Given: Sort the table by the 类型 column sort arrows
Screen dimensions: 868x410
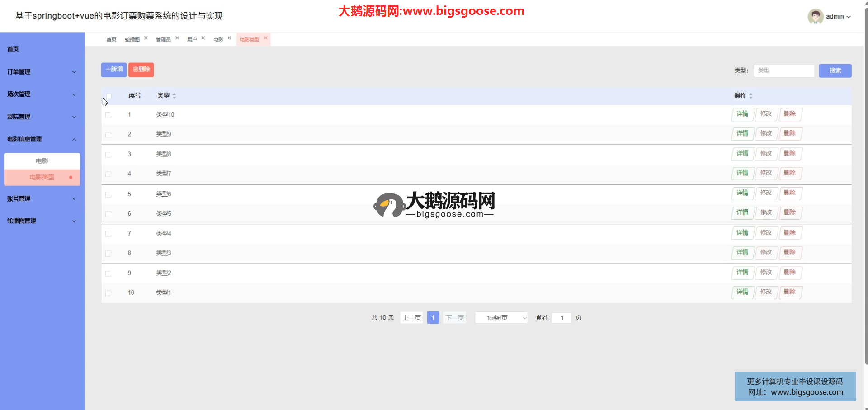Looking at the screenshot, I should pyautogui.click(x=175, y=96).
